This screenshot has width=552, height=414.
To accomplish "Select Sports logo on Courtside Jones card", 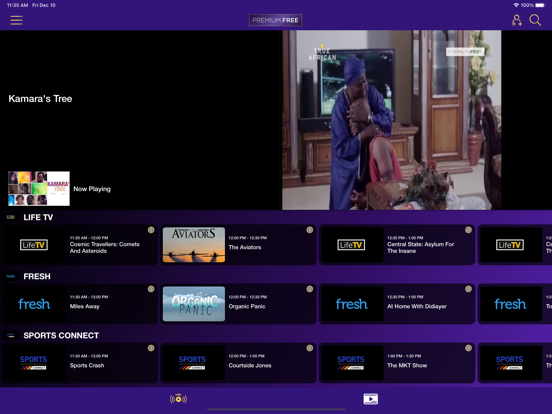I will 192,363.
